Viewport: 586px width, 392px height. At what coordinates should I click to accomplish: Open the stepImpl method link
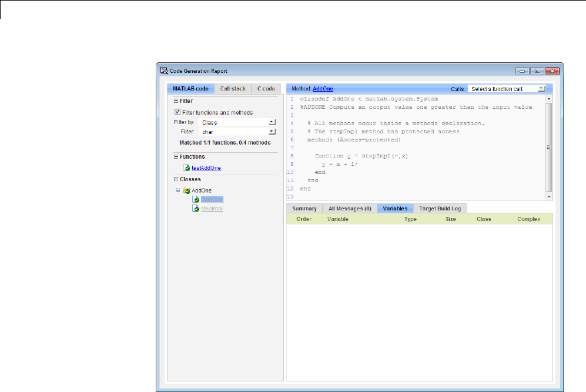pos(212,209)
